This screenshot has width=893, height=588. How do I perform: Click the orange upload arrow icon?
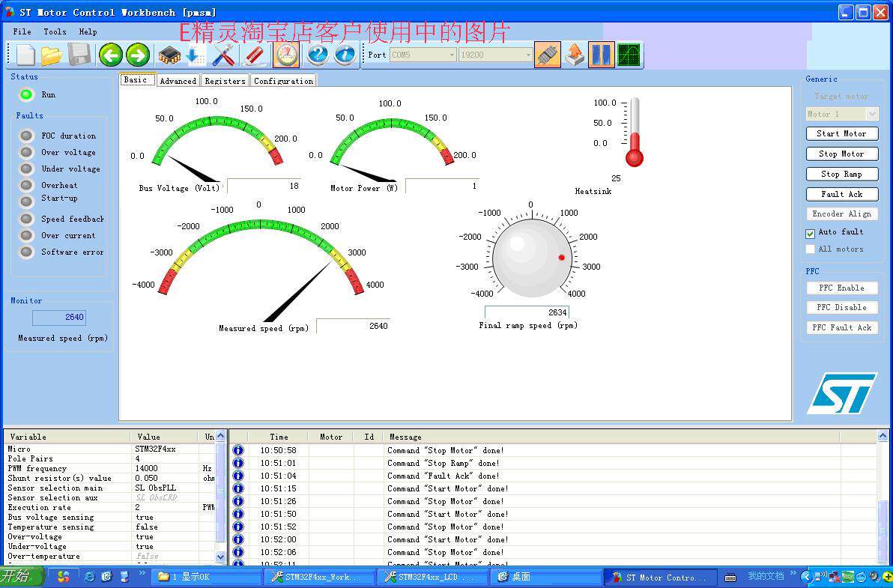(575, 55)
